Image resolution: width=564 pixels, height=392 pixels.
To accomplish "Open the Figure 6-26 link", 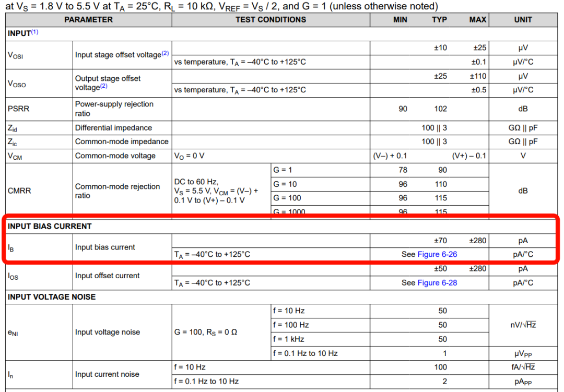I will pyautogui.click(x=437, y=254).
